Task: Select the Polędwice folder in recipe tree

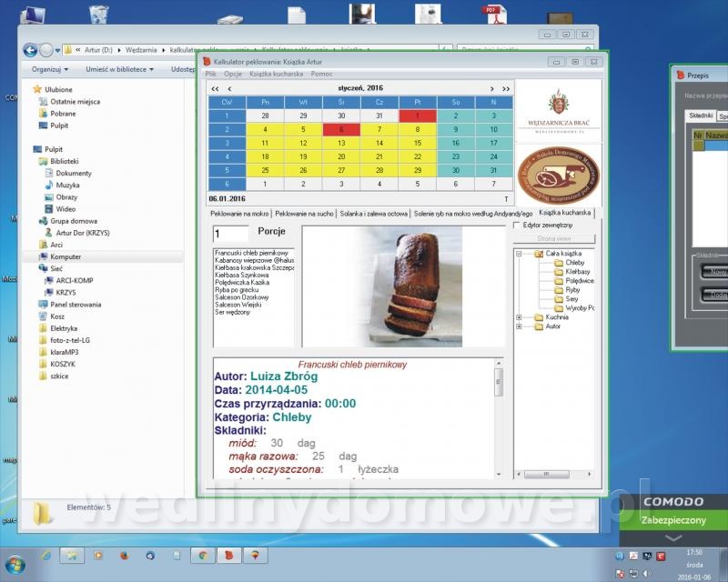Action: click(574, 281)
